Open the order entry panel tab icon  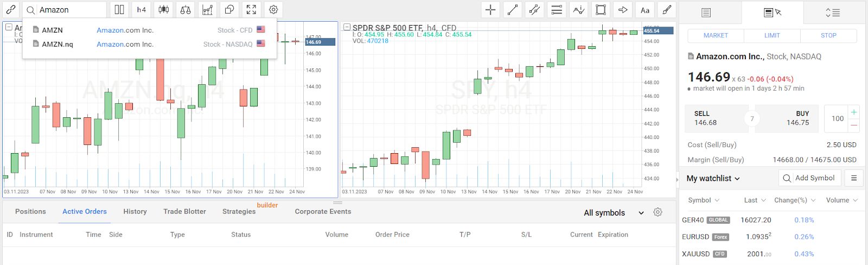[772, 12]
